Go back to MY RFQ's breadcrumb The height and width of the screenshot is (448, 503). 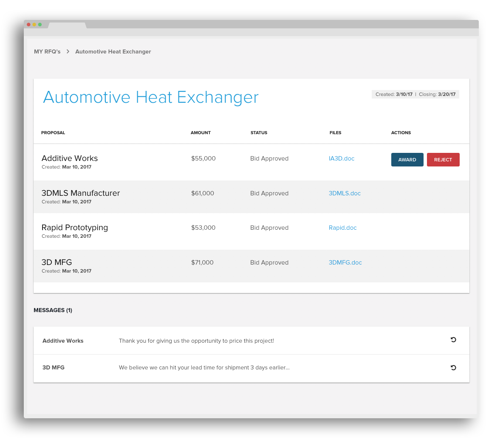click(47, 52)
